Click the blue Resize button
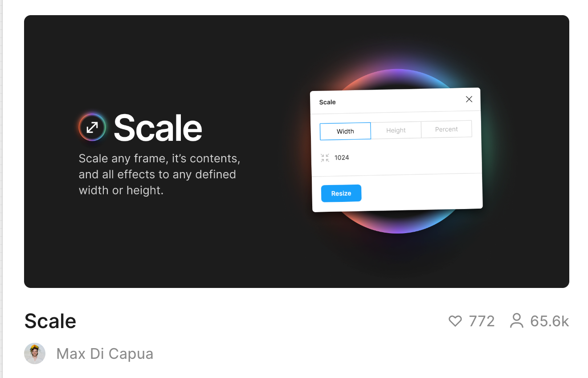 [x=341, y=193]
